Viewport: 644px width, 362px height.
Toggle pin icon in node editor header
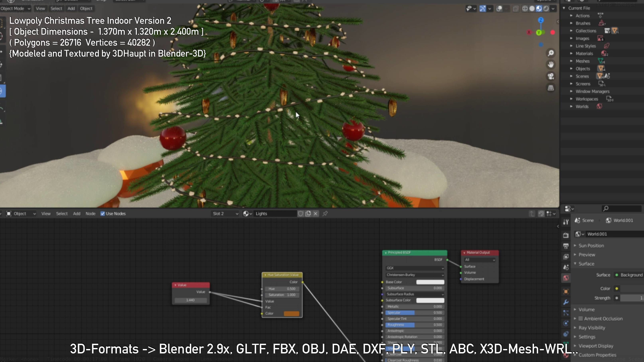[325, 214]
